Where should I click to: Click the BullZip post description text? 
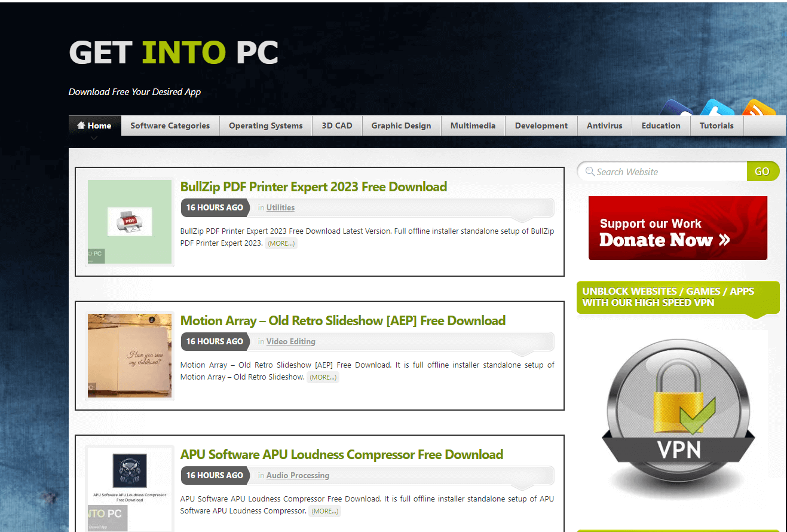click(368, 237)
